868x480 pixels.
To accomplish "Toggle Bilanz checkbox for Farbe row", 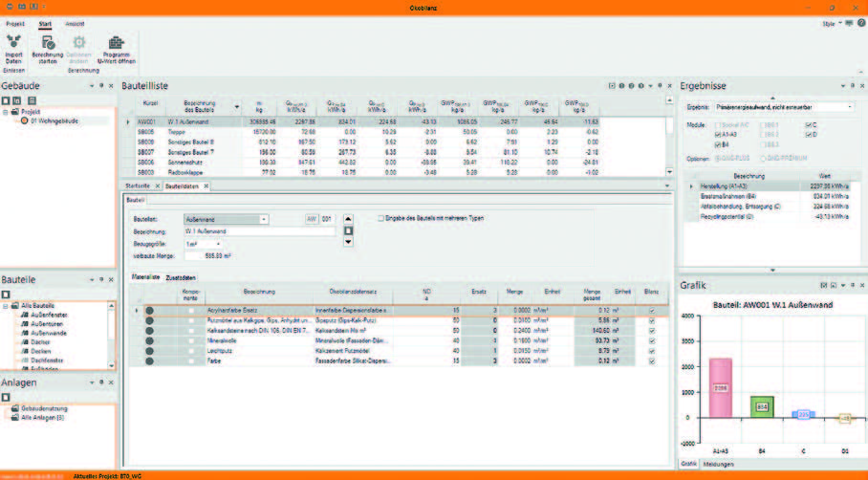I will [x=652, y=361].
